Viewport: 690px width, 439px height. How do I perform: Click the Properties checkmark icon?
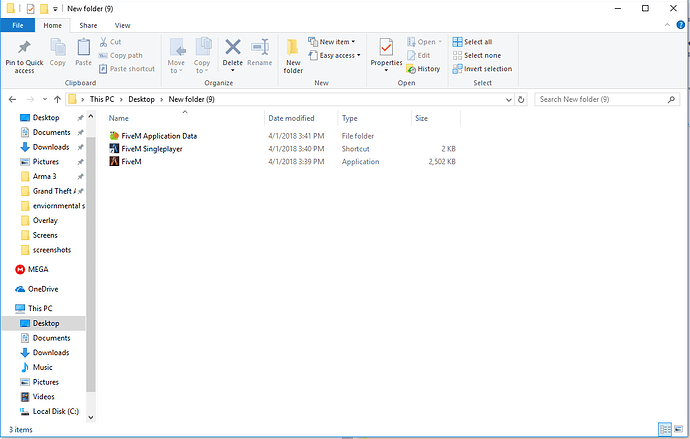coord(386,47)
